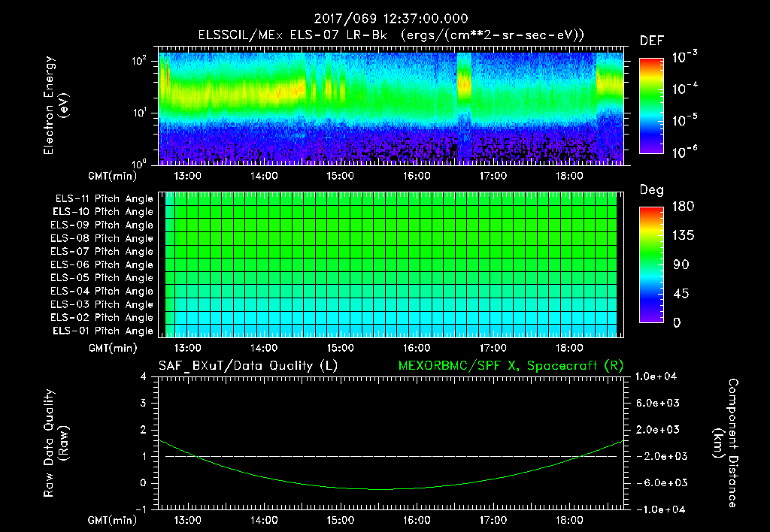Viewport: 770px width, 532px height.
Task: Click the 10^-3 value on the DEF scale
Action: click(685, 57)
